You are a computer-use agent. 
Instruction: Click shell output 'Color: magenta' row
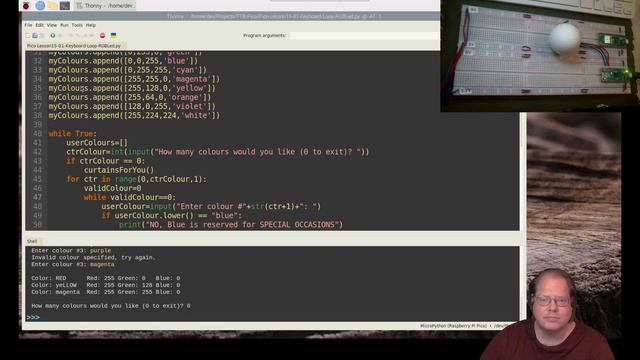click(105, 292)
